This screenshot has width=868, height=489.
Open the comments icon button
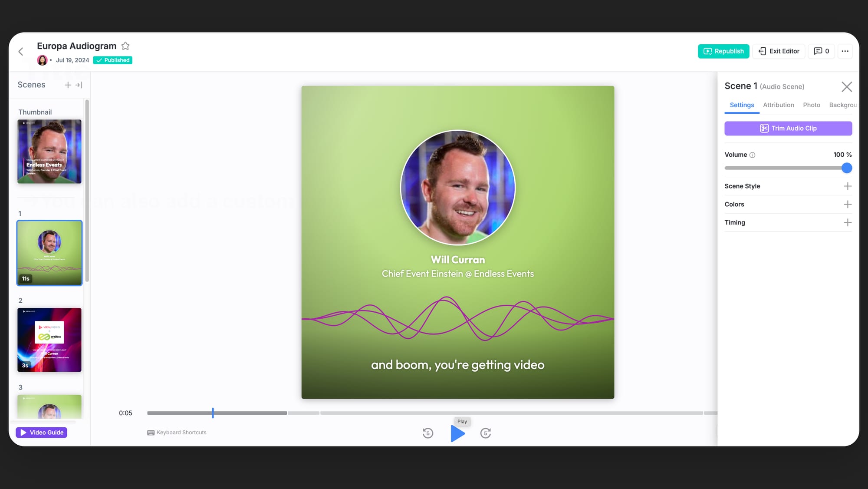click(821, 51)
